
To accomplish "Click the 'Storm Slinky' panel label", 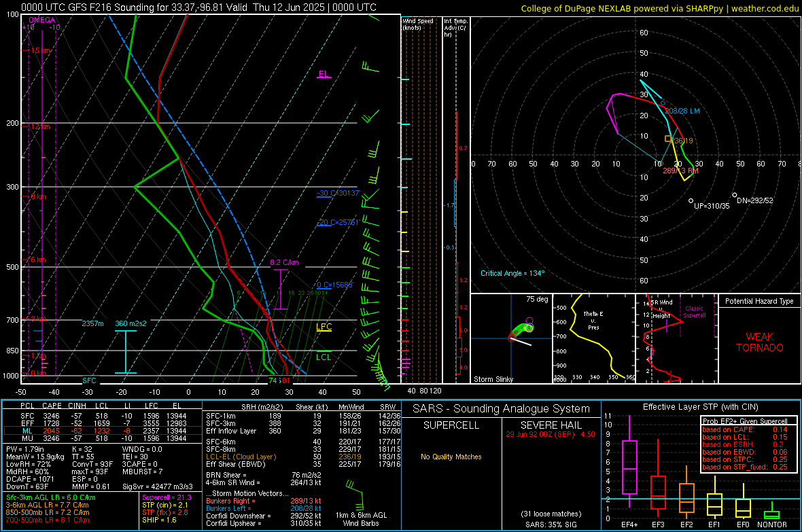I will click(x=493, y=379).
